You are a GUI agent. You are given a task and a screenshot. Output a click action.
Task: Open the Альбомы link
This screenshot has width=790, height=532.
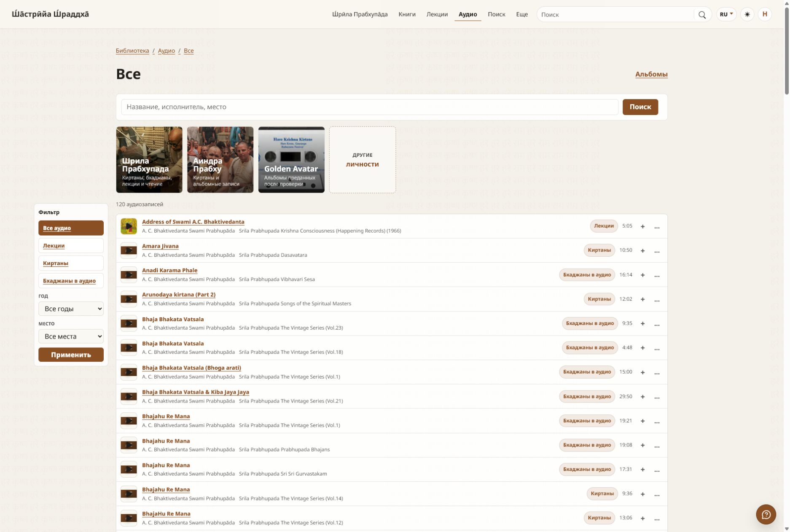tap(651, 74)
